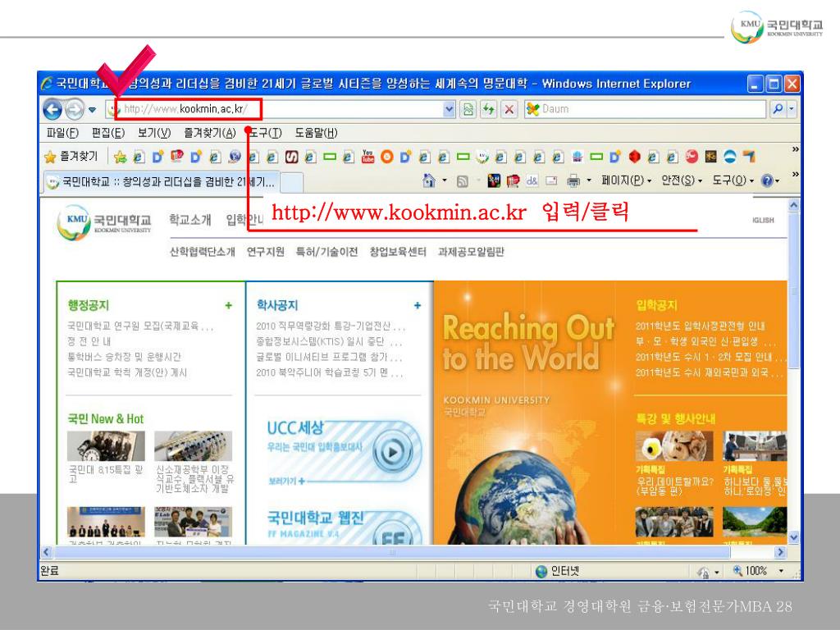Open the 즐겨찾기 favorites star button
This screenshot has height=630, width=840.
coord(71,157)
